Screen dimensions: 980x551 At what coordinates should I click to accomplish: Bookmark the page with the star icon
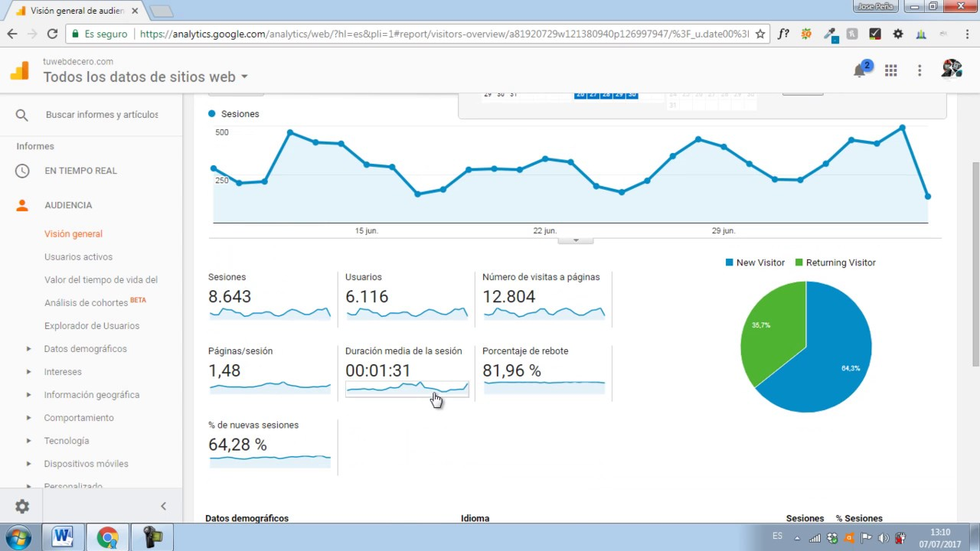pos(760,34)
